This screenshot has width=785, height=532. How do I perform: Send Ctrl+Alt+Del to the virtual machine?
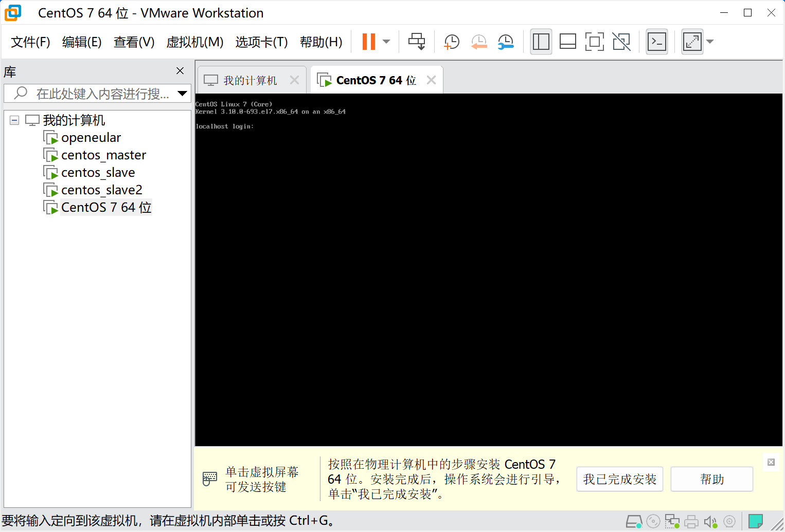pos(417,42)
